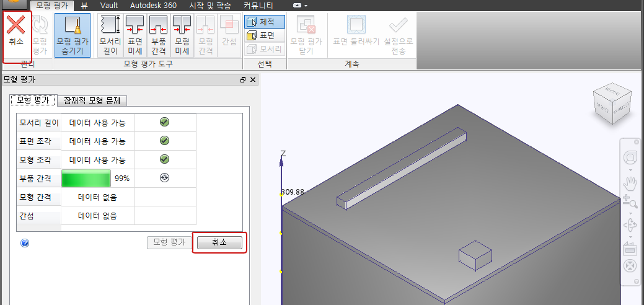Select the 모형 미세 tool
Image resolution: width=644 pixels, height=305 pixels.
[x=182, y=35]
